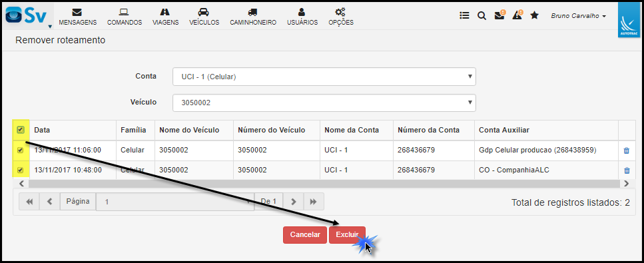Open the Usuários person menu
The image size is (644, 263).
point(302,17)
